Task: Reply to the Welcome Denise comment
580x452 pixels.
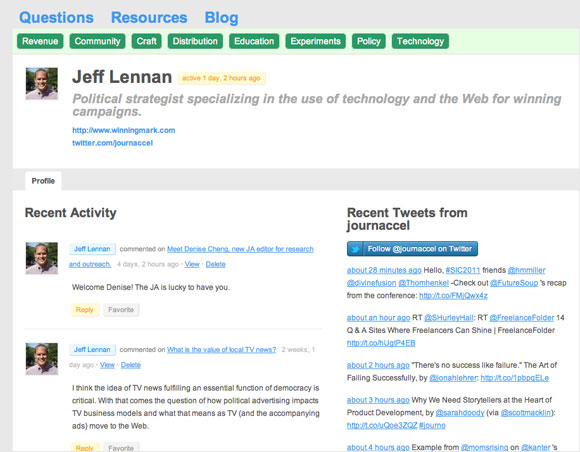Action: click(x=85, y=310)
